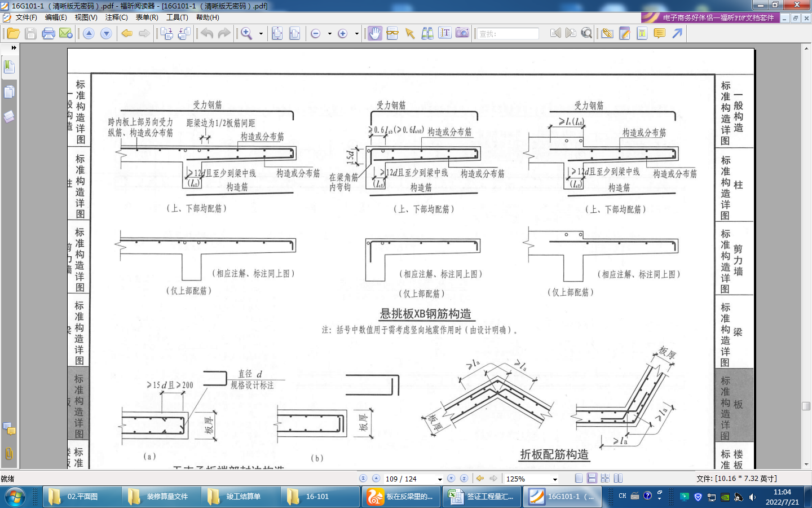Switch to continuous page layout
This screenshot has height=508, width=812.
tap(592, 478)
